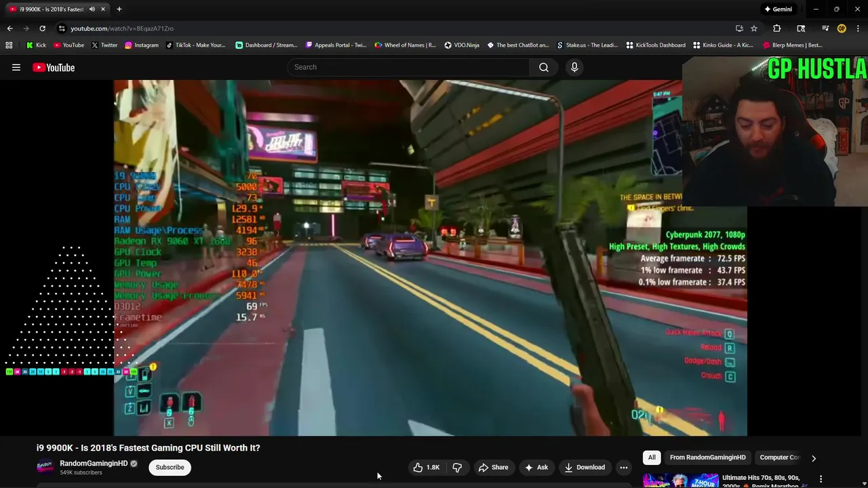
Task: Open the RandomGaminginHD channel avatar
Action: click(45, 467)
